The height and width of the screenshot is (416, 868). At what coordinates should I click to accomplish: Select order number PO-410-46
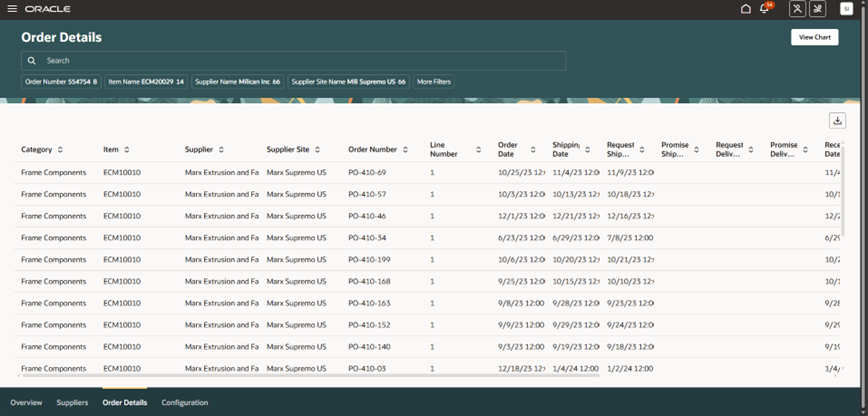pos(367,216)
